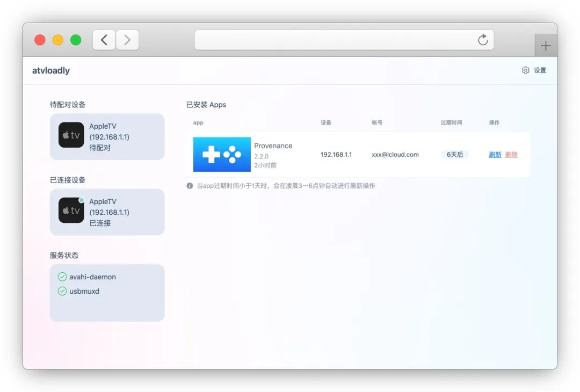580x392 pixels.
Task: Focus the browser address bar
Action: [344, 40]
